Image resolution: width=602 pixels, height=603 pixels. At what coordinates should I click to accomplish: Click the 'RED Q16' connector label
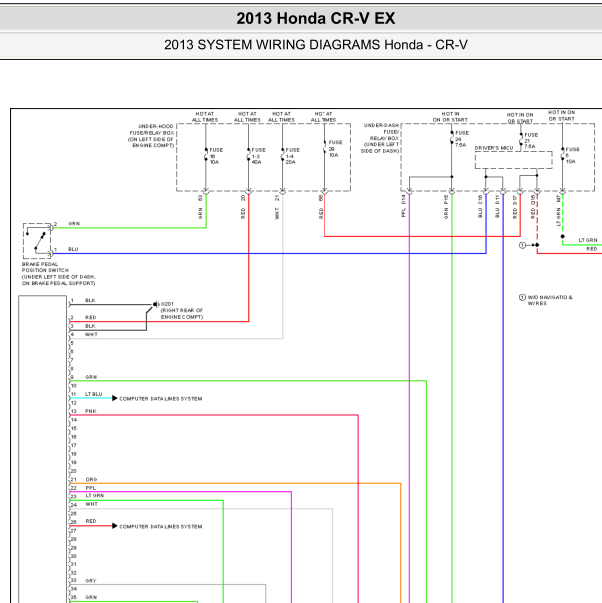point(533,207)
